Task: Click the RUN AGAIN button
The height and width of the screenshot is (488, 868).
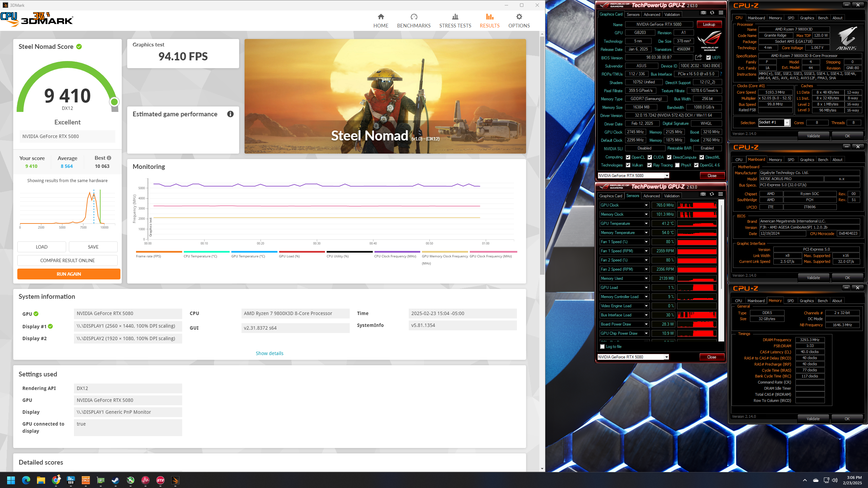Action: (69, 274)
